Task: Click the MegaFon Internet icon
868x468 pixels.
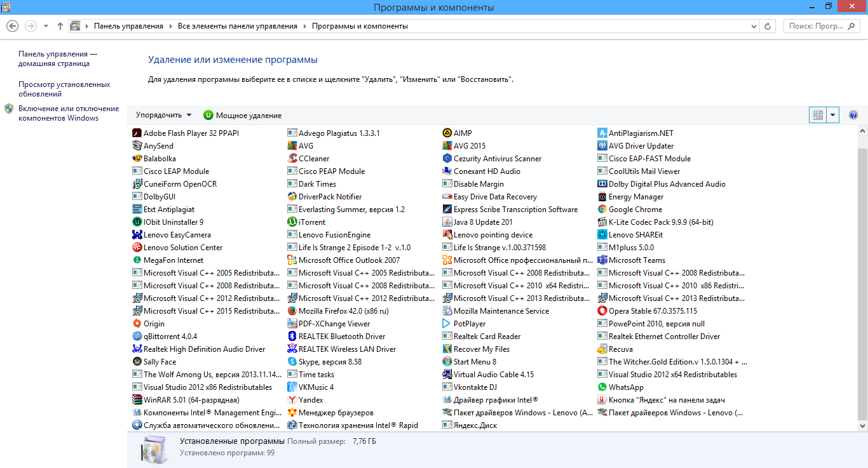Action: [x=137, y=260]
